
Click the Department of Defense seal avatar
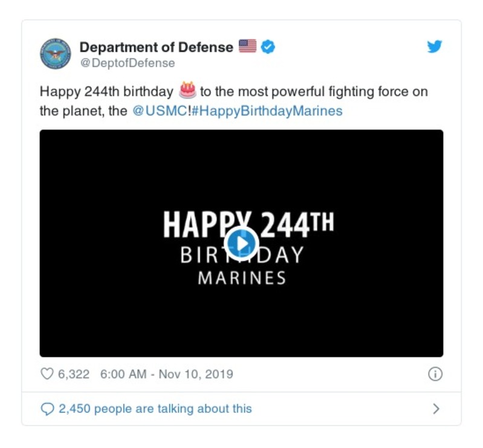click(x=56, y=53)
